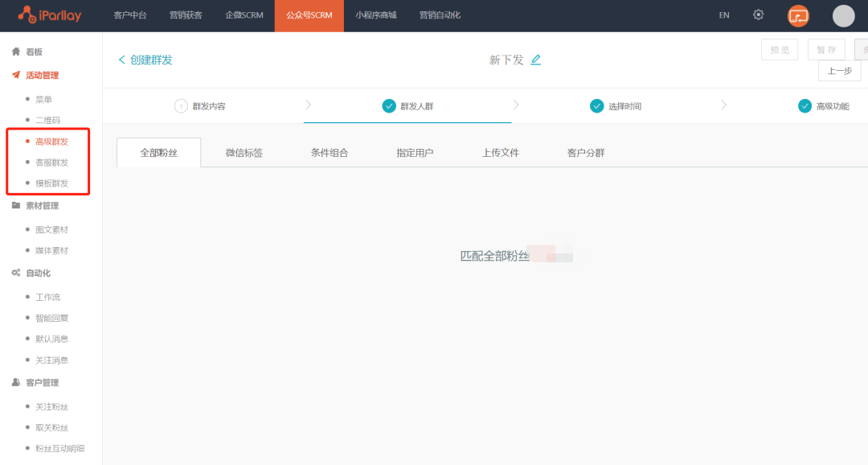The image size is (868, 465).
Task: Collapse the 客户管理 sidebar section
Action: pyautogui.click(x=43, y=383)
